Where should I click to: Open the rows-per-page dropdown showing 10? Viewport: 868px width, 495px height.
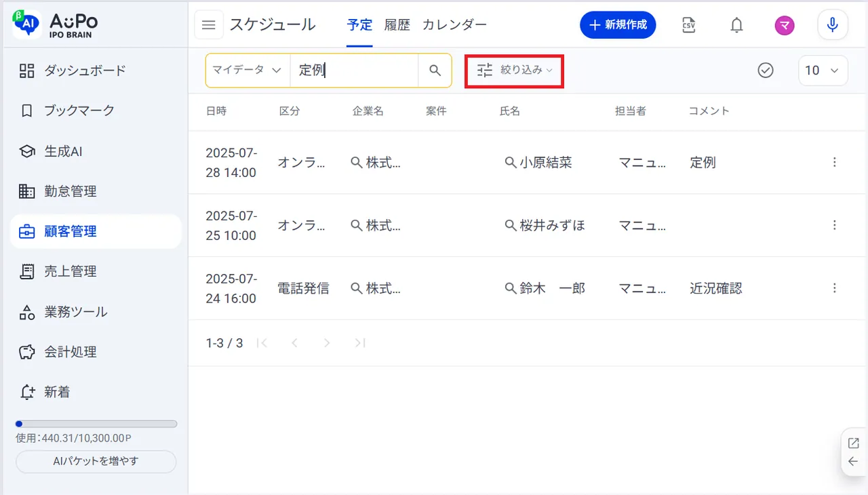[x=823, y=71]
